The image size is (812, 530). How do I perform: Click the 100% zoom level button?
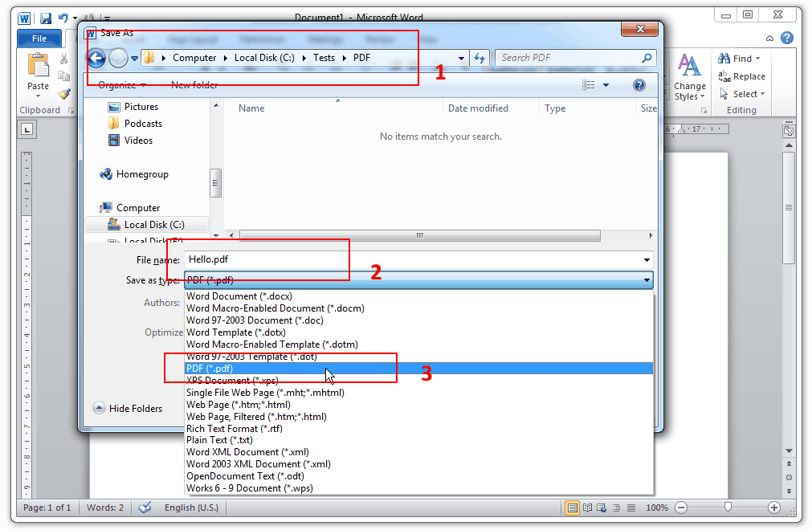point(657,508)
